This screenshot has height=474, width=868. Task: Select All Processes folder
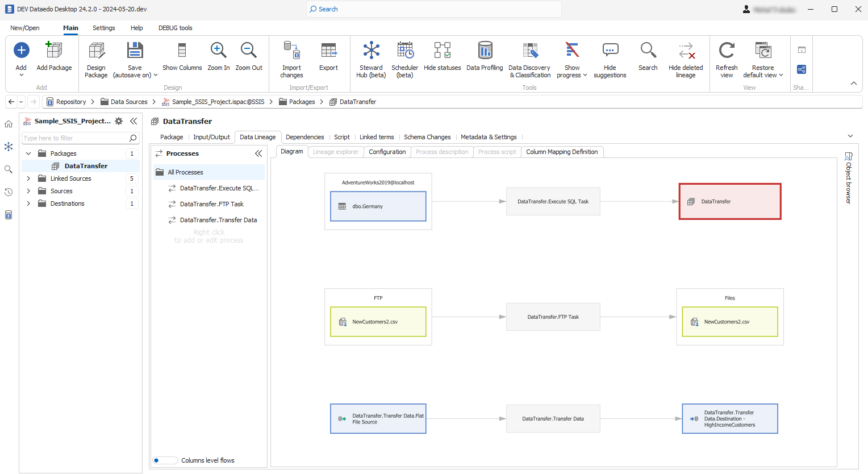(x=208, y=172)
